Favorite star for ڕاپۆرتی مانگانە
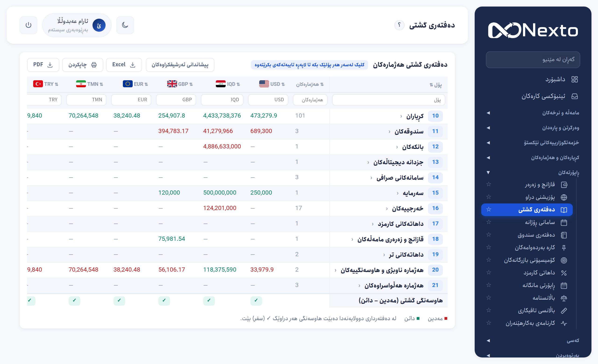Image resolution: width=598 pixels, height=364 pixels. pos(488,285)
